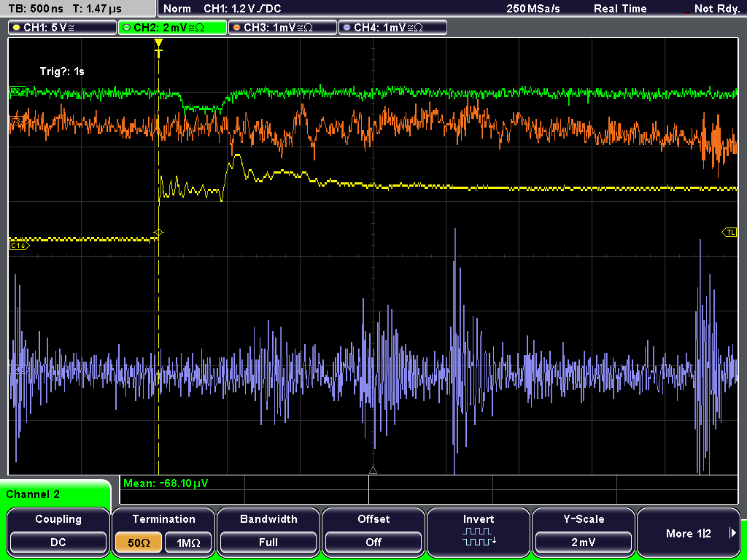This screenshot has width=747, height=560.
Task: Select the CH1: 5 V channel tab
Action: pyautogui.click(x=62, y=28)
